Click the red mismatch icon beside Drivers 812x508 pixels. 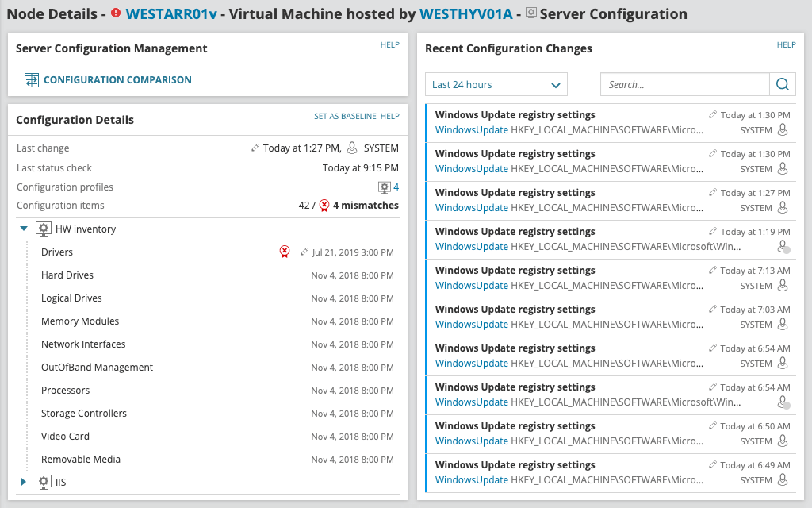tap(284, 252)
